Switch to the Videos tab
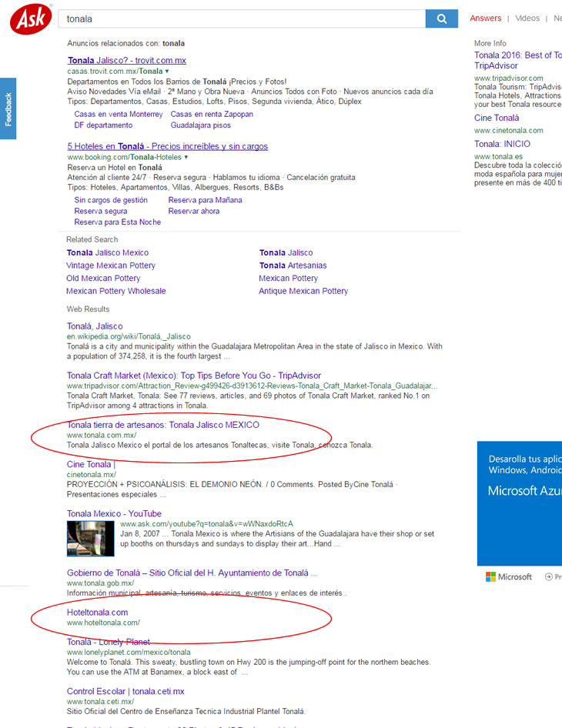 click(527, 18)
